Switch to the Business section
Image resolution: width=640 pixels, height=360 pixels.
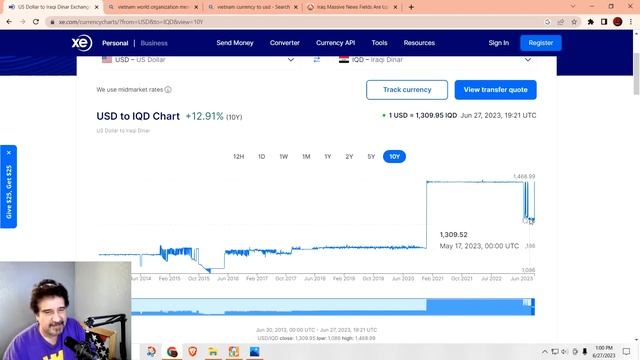154,43
